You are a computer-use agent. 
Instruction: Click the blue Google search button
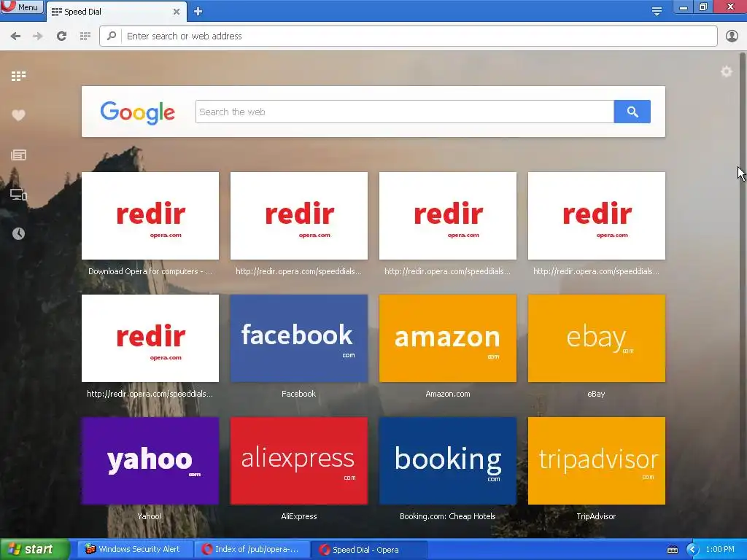click(x=632, y=112)
